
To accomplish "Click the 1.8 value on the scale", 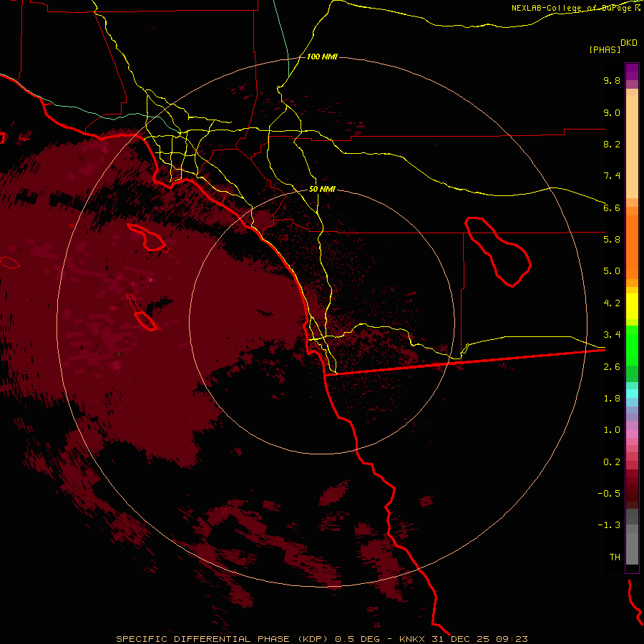I will pyautogui.click(x=612, y=399).
